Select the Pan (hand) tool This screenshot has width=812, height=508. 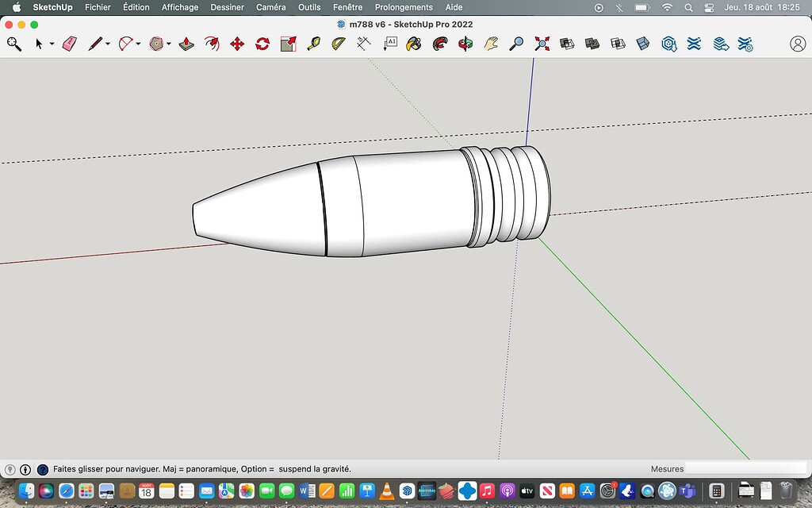pos(492,44)
